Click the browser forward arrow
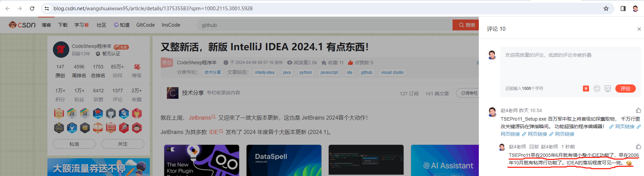This screenshot has height=176, width=644. coord(20,9)
